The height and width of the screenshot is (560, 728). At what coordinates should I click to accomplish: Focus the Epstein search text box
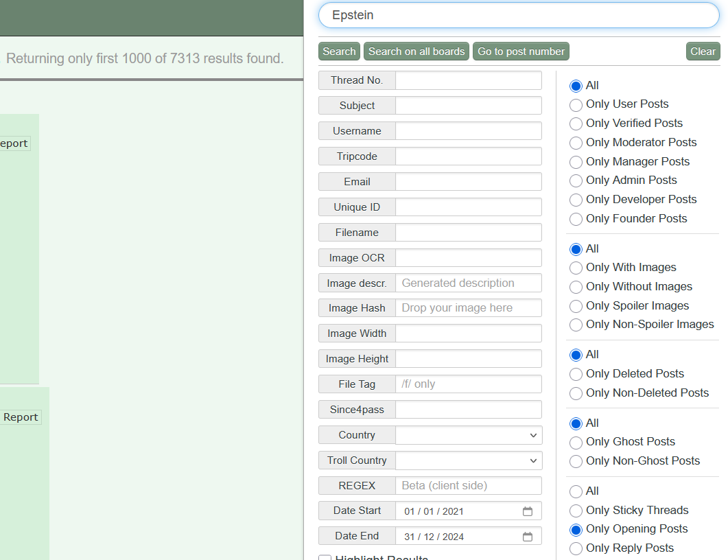click(519, 15)
